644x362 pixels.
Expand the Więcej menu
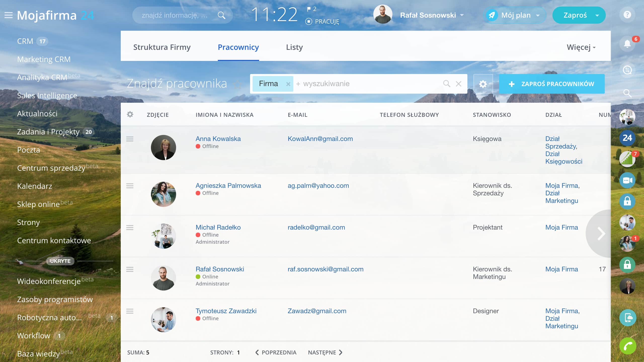(581, 47)
